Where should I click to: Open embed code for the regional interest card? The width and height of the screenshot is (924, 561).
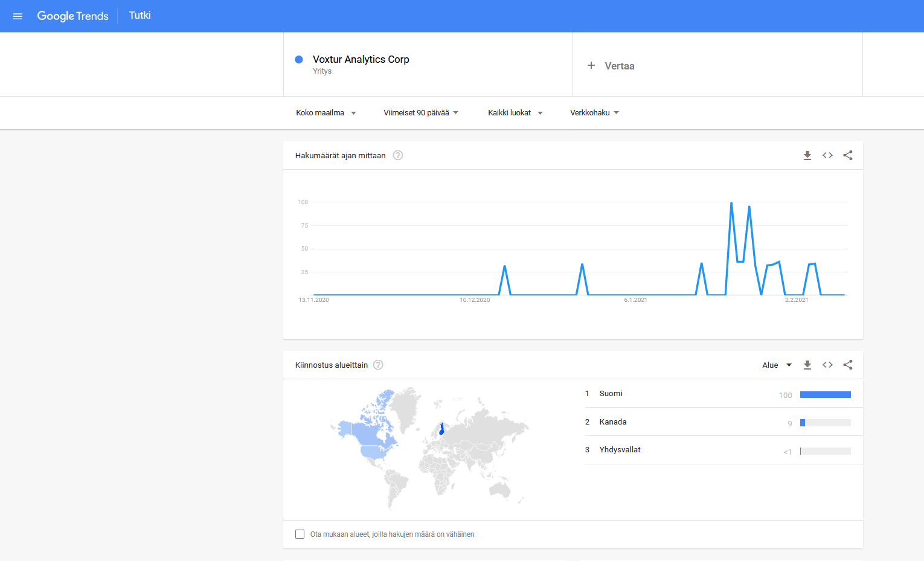(827, 365)
